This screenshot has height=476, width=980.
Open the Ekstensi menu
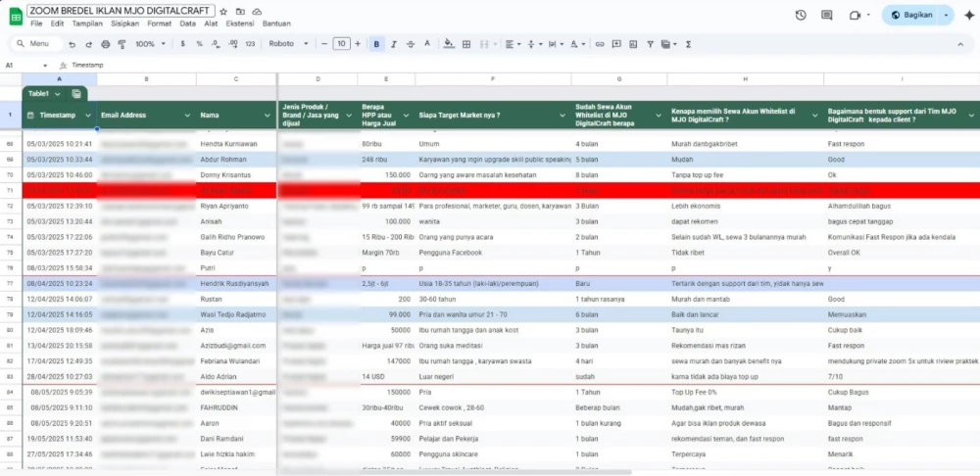click(240, 24)
